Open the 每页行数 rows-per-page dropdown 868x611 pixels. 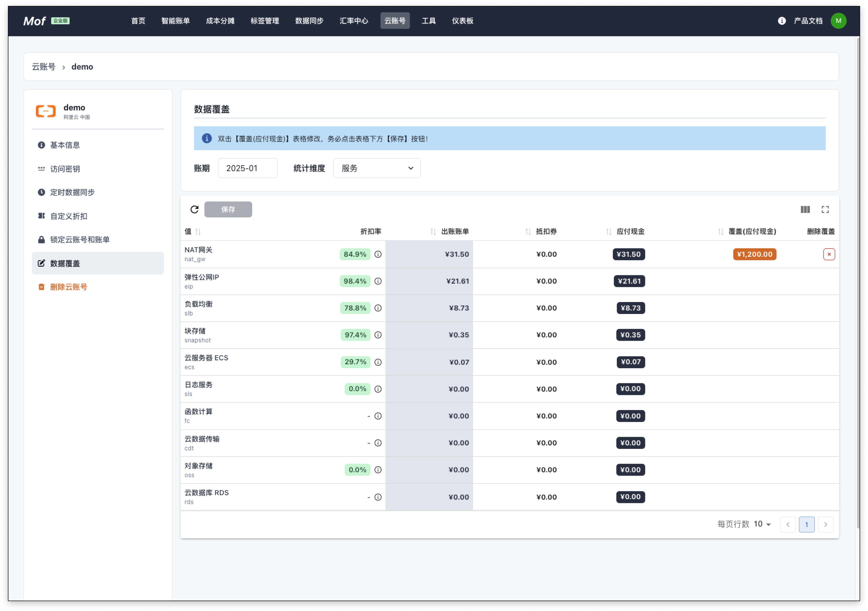[762, 524]
